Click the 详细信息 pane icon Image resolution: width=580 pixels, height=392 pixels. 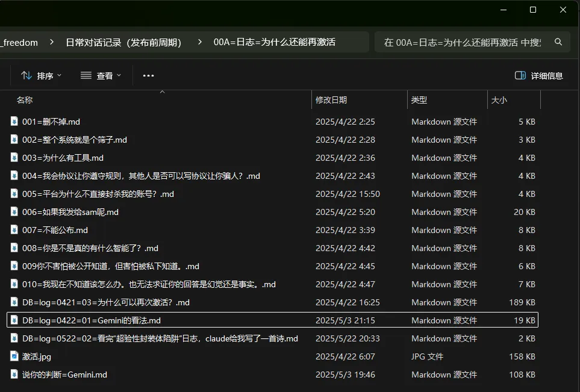pyautogui.click(x=520, y=75)
